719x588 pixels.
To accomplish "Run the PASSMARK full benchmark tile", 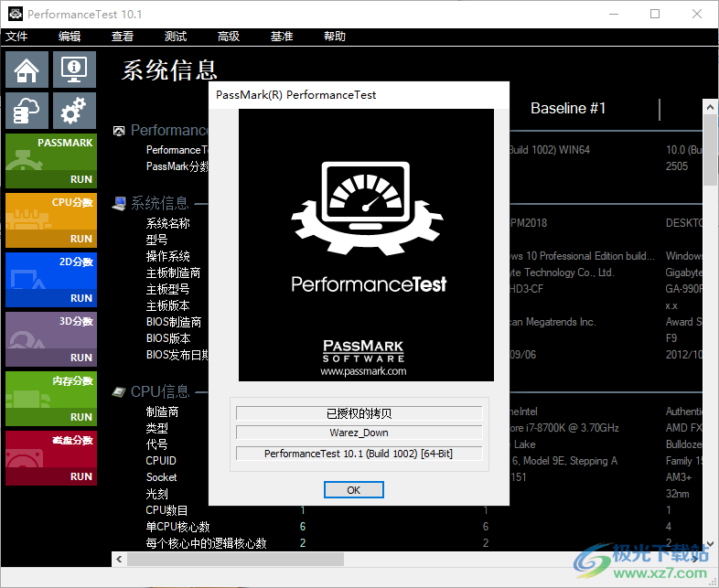I will (51, 161).
